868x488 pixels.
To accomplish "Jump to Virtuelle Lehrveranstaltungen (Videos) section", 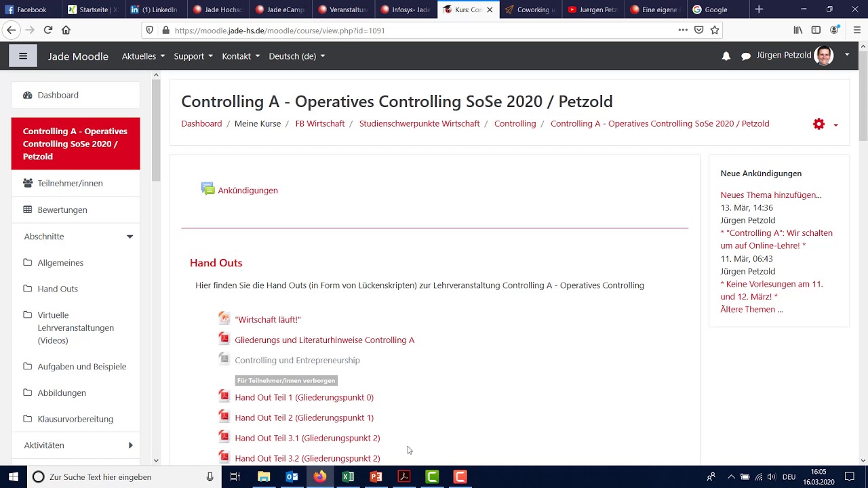I will click(x=76, y=327).
